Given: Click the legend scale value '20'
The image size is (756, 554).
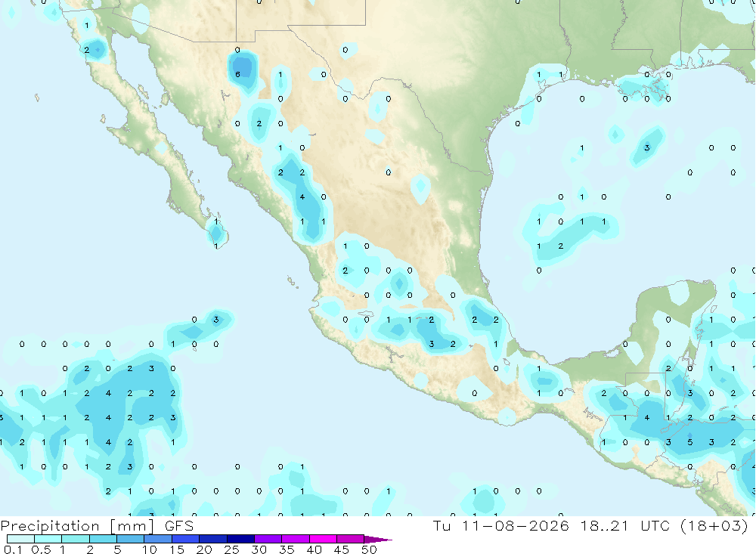Looking at the screenshot, I should pos(204,549).
